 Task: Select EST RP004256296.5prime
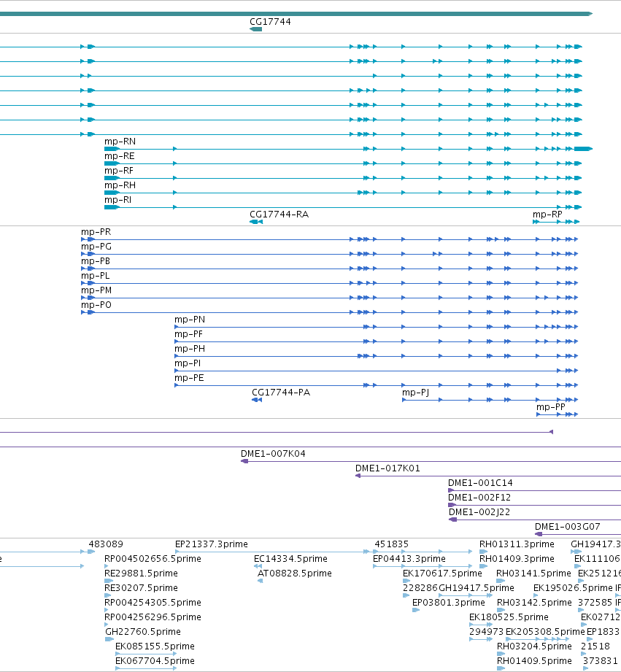pyautogui.click(x=153, y=617)
